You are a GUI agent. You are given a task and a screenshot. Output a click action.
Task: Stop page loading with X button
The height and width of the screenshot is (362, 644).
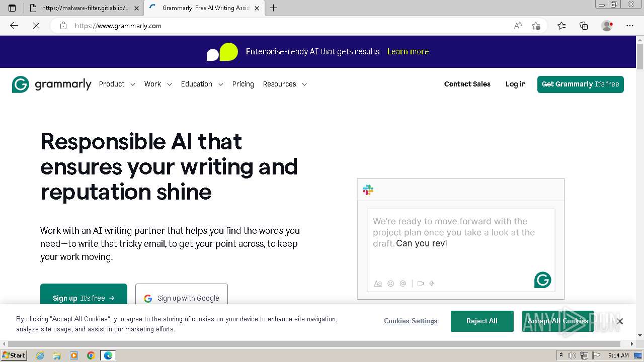point(36,26)
